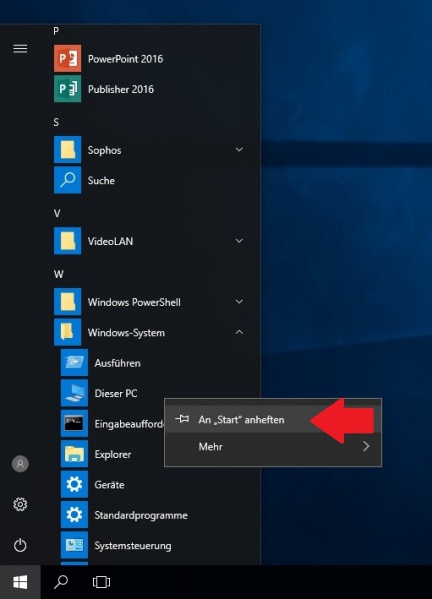Open Standardprogramme
The height and width of the screenshot is (599, 432).
coord(153,515)
